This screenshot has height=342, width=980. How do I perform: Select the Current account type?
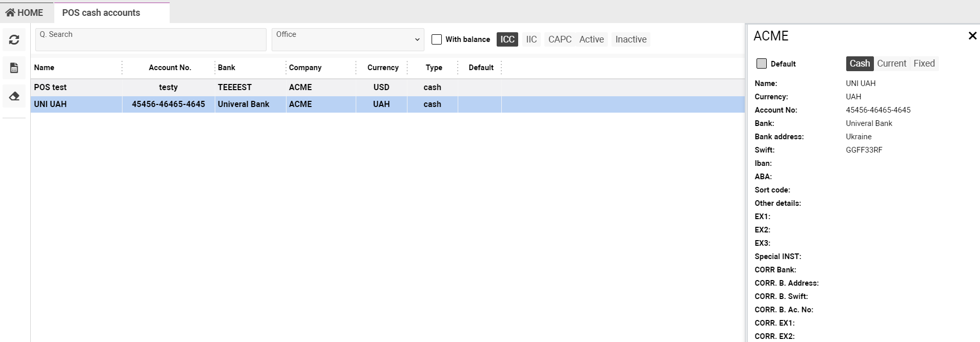tap(891, 63)
